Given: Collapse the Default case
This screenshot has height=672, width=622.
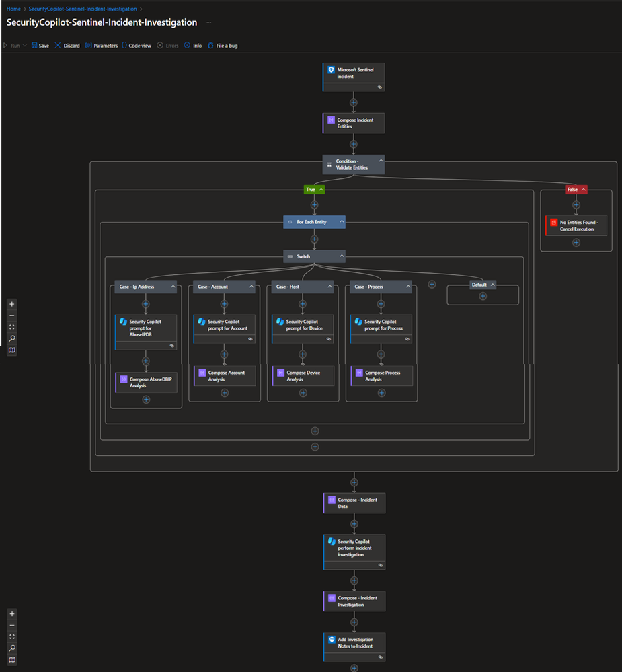Looking at the screenshot, I should [x=493, y=285].
